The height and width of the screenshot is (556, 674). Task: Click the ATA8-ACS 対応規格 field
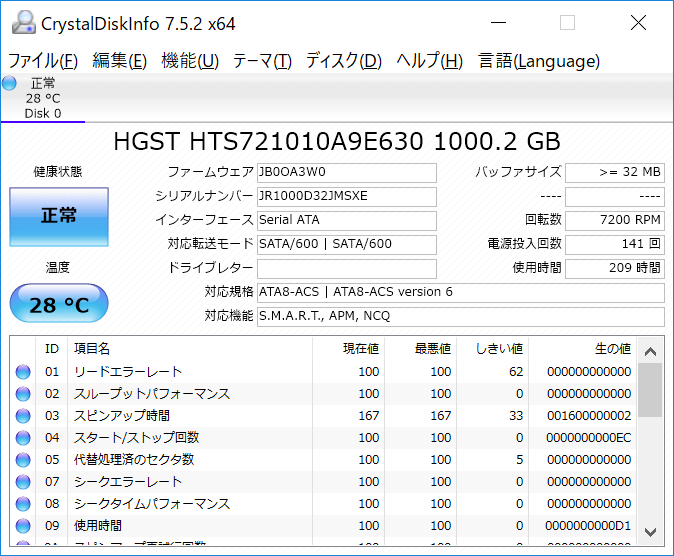click(461, 293)
